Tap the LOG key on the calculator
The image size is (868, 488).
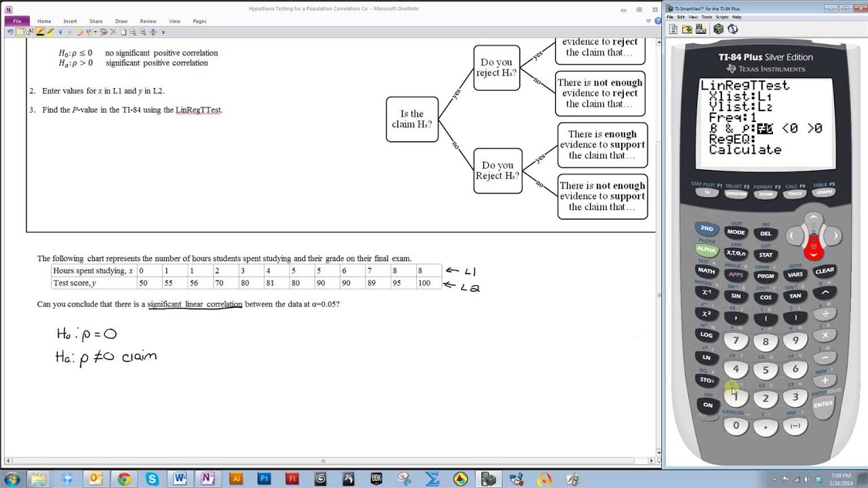tap(707, 335)
